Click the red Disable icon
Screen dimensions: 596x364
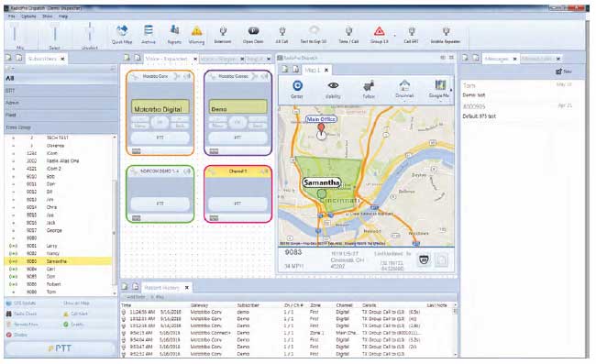pos(9,335)
